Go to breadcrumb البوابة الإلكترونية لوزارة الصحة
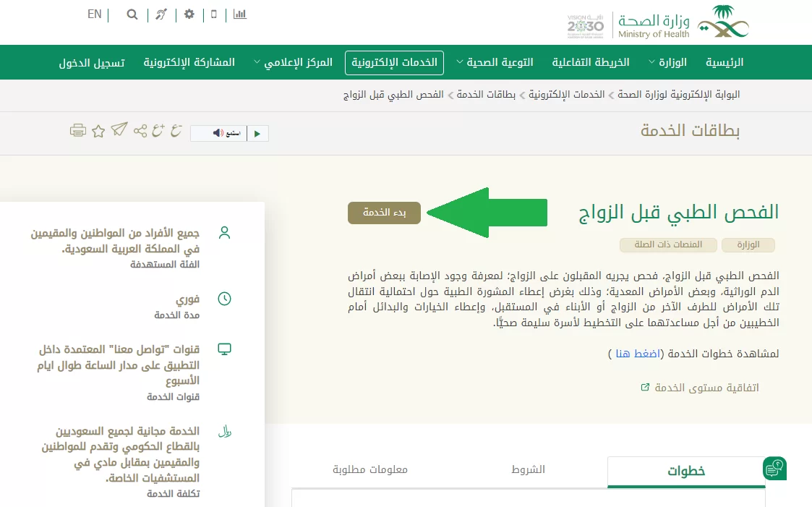The height and width of the screenshot is (507, 812). [678, 94]
